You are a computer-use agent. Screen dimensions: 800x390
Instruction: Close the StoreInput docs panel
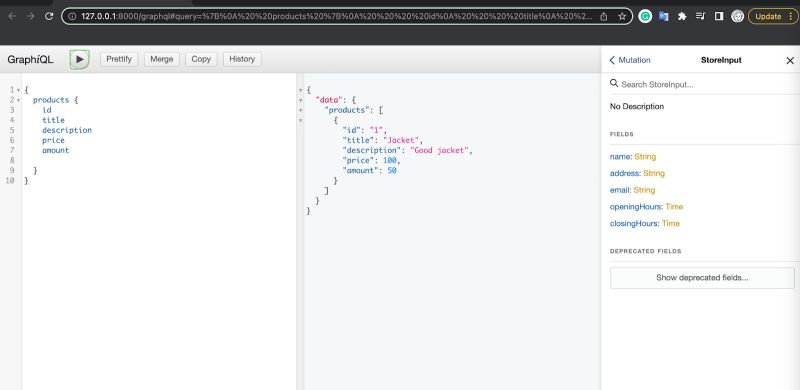coord(790,61)
